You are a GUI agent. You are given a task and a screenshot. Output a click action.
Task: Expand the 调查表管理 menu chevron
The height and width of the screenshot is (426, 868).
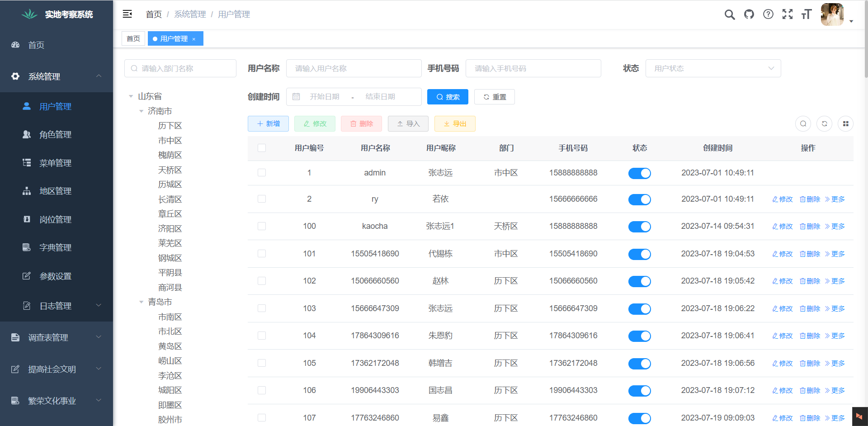(99, 337)
